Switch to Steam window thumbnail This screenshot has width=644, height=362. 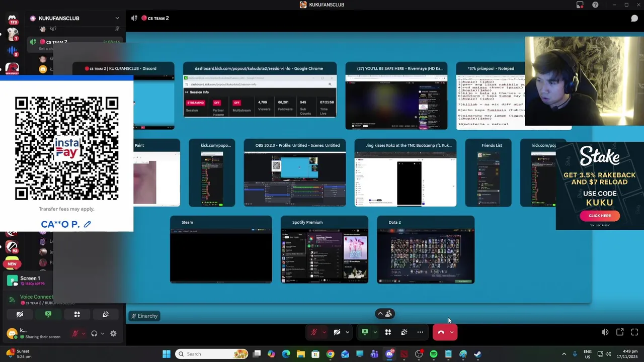[x=221, y=250]
